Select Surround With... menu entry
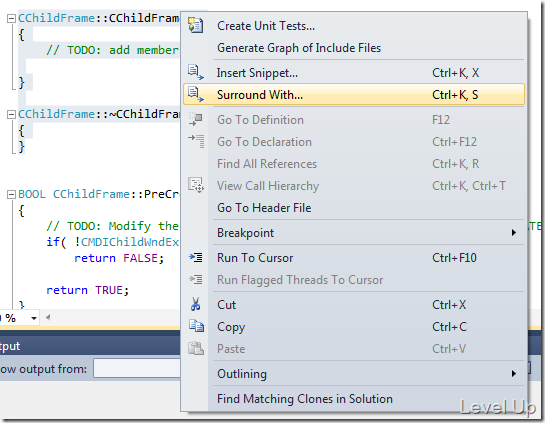 [x=354, y=95]
